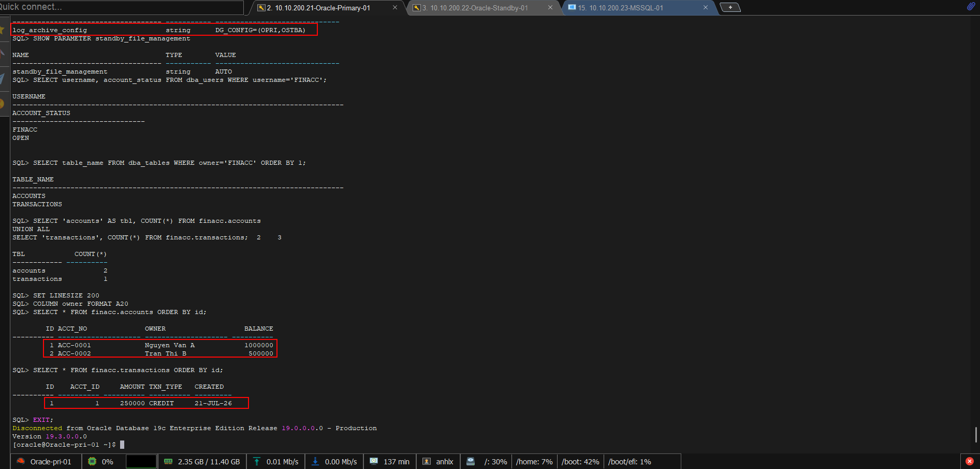Click the transaction amount 250000

point(133,403)
